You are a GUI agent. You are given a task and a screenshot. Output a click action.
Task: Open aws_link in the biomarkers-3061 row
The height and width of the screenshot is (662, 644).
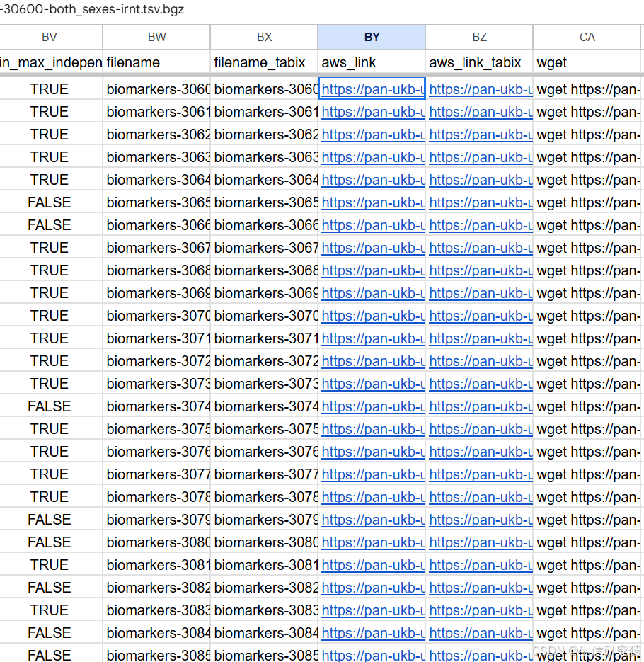point(373,112)
